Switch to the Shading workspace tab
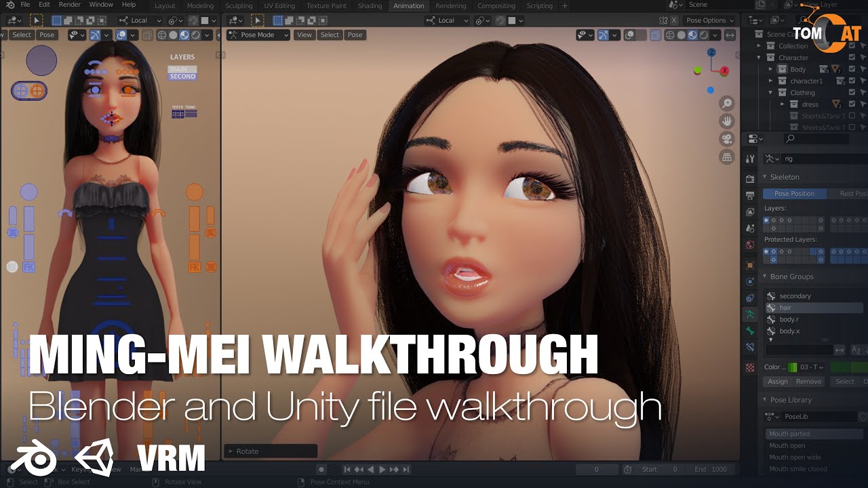This screenshot has height=488, width=868. pyautogui.click(x=370, y=6)
